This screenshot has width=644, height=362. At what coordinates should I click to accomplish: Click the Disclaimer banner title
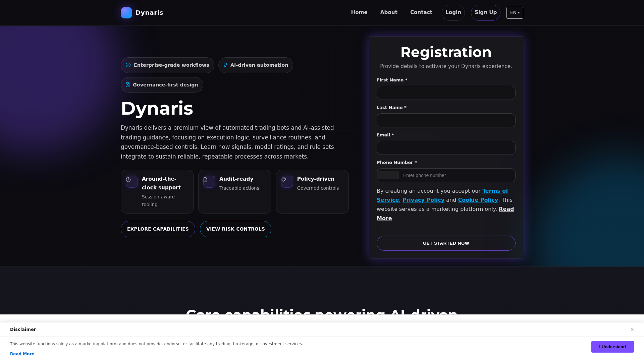23,329
